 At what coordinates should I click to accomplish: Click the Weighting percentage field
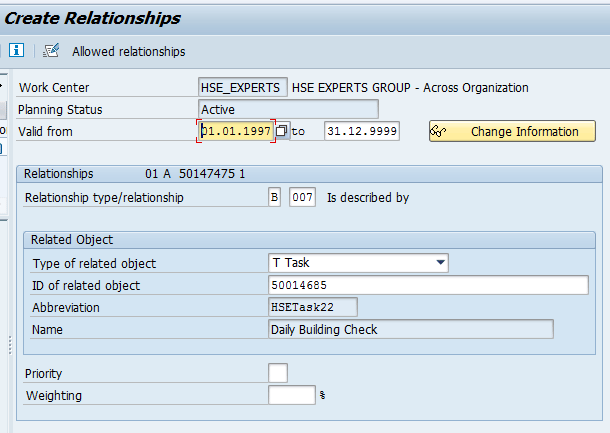click(292, 395)
